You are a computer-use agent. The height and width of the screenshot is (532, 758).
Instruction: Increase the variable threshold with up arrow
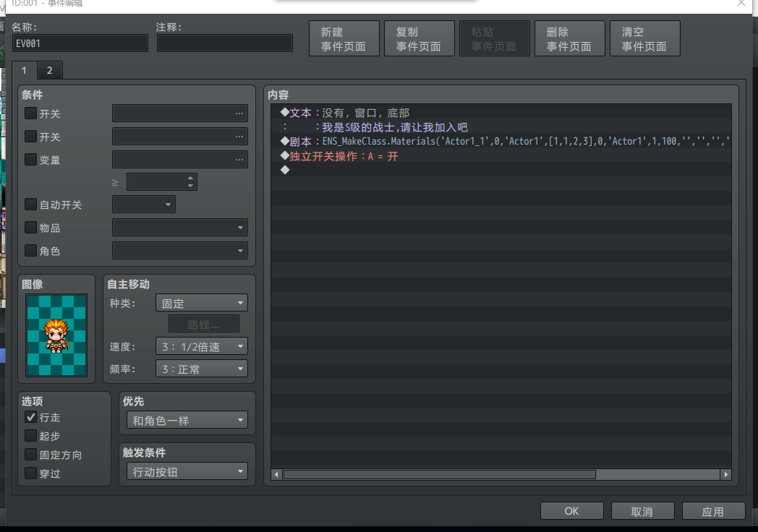pyautogui.click(x=191, y=178)
